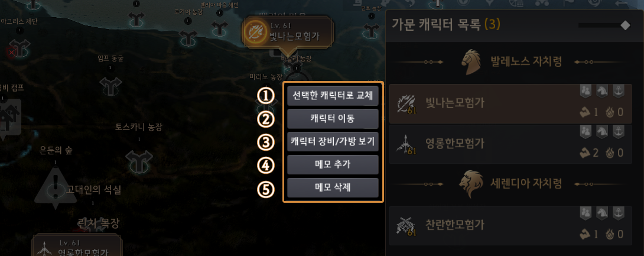
Task: Select 선택한 캐릭터로 교체 menu option
Action: (x=333, y=96)
